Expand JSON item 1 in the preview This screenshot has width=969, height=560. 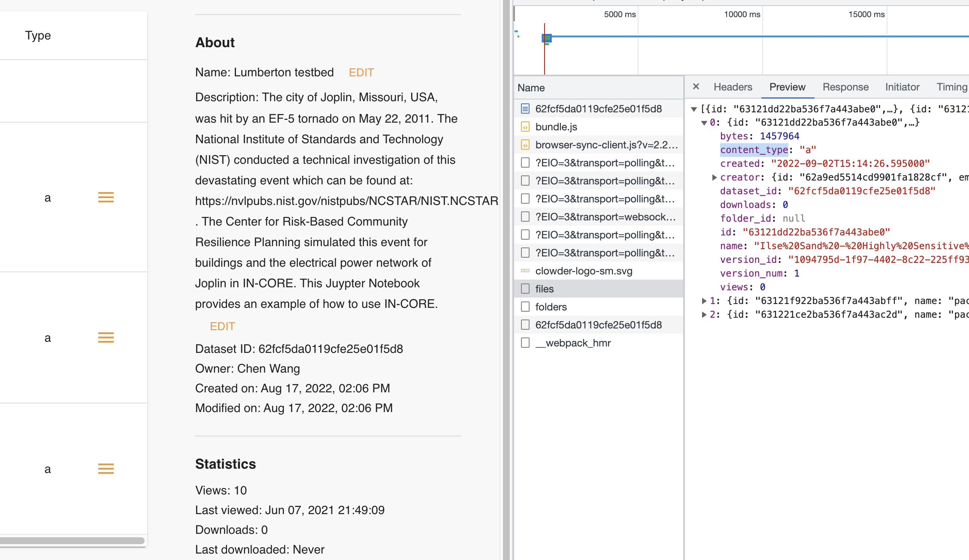[x=704, y=301]
